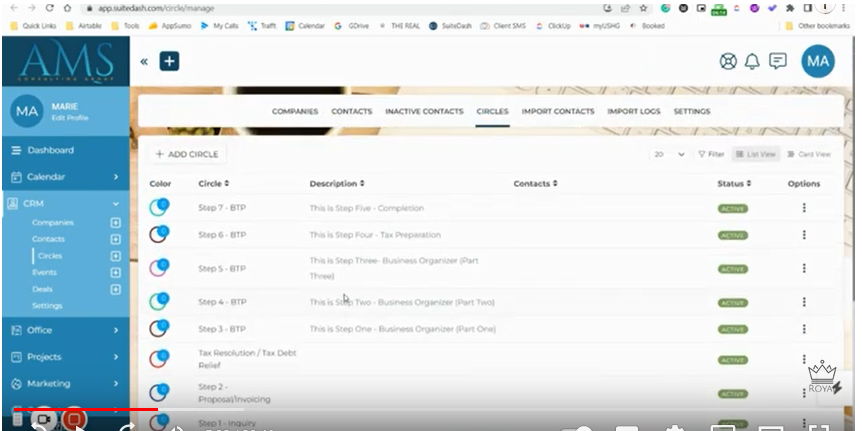Screen dimensions: 862x431
Task: Click the plus quick-add button in header
Action: [x=169, y=62]
